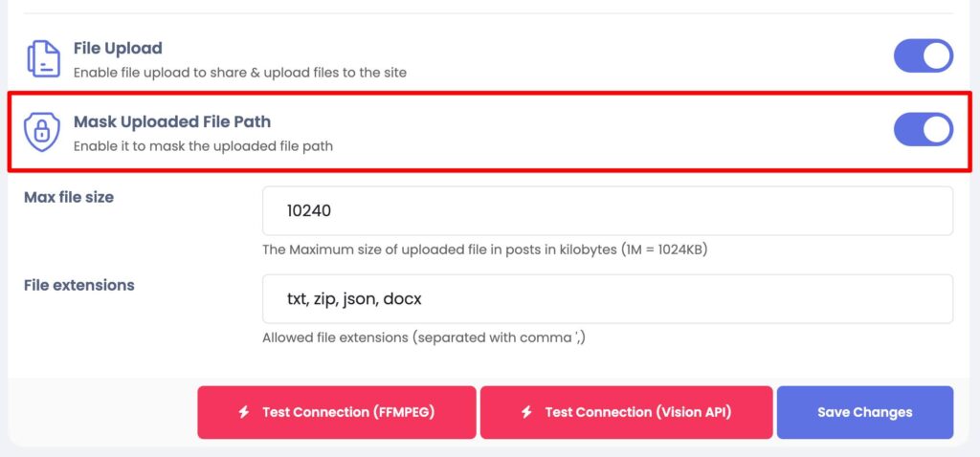Turn off Mask Uploaded File Path switch
980x457 pixels.
click(924, 129)
